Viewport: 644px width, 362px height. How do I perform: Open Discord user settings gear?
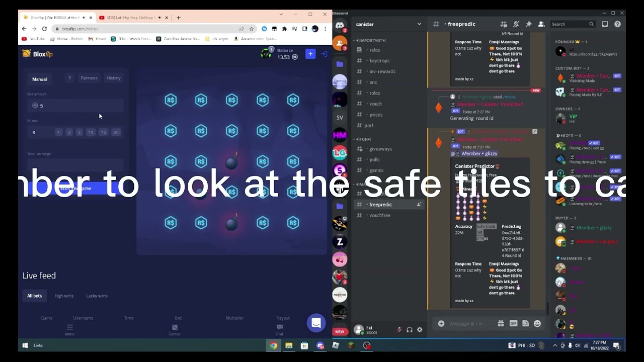point(420,330)
